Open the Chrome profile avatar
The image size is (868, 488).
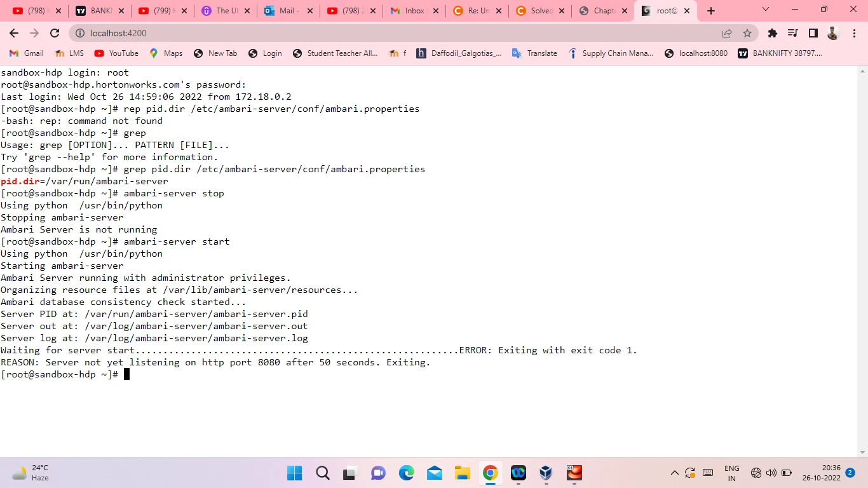pos(834,33)
